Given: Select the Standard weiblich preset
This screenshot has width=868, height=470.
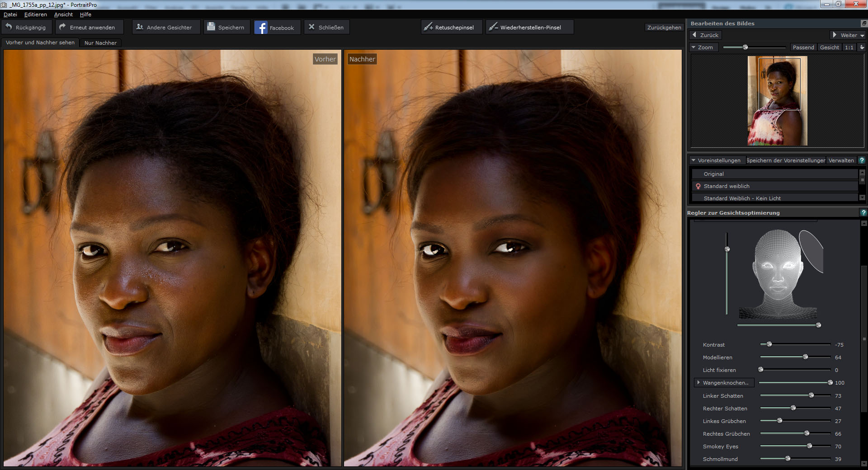Looking at the screenshot, I should pos(775,186).
